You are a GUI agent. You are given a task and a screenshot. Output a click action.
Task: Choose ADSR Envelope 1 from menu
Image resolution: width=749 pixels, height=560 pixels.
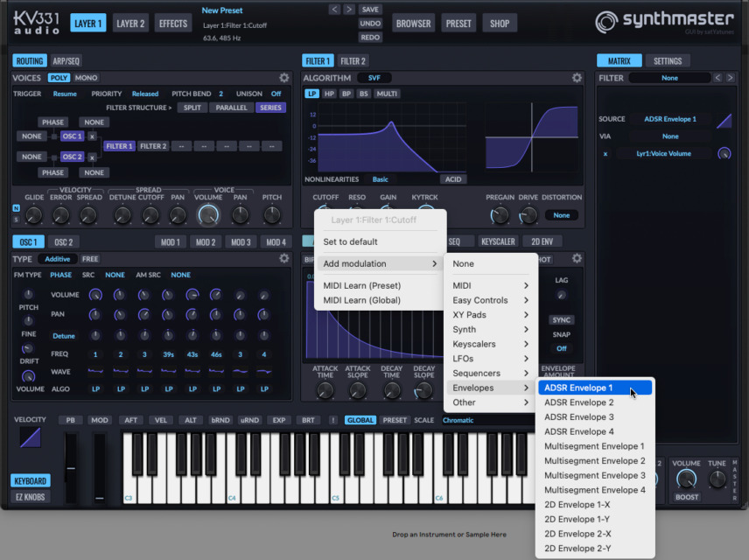pos(595,388)
